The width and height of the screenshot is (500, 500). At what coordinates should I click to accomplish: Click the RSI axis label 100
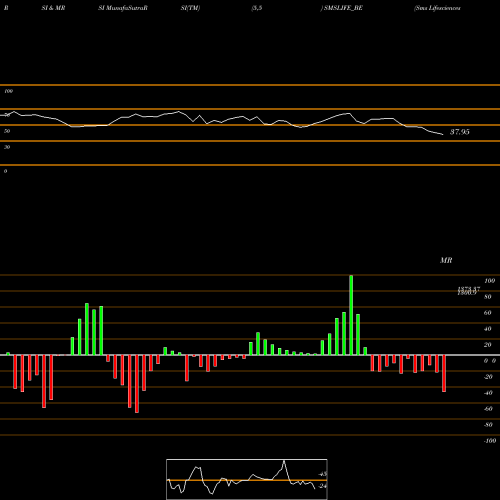click(x=8, y=91)
